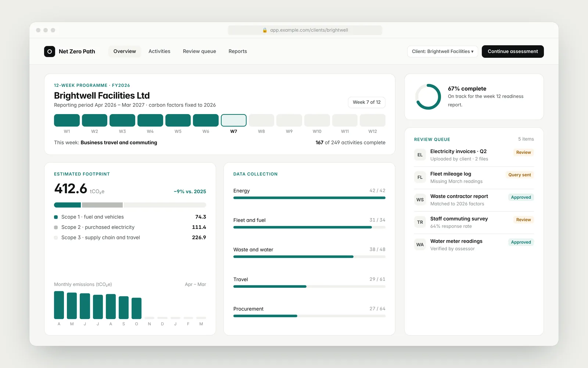This screenshot has height=368, width=588.
Task: Click the Procurement progress bar
Action: [x=309, y=316]
